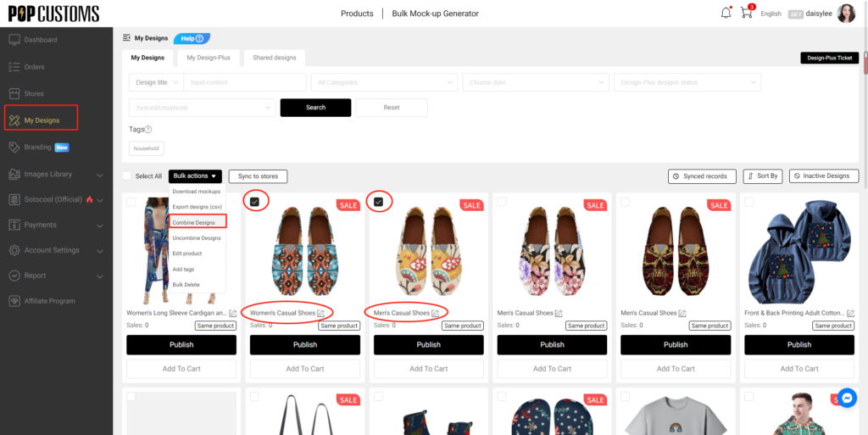Viewport: 868px width, 435px height.
Task: Open the shopping cart icon
Action: [x=747, y=13]
